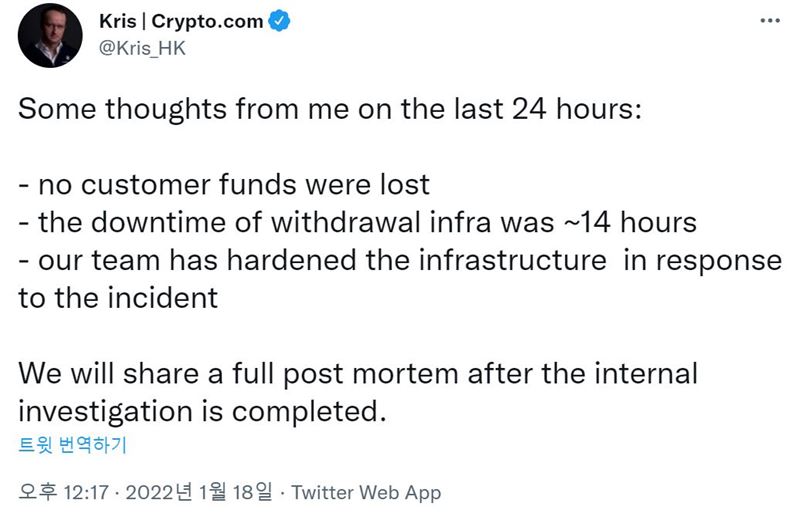Open the "Twitter Web App" source link
Image resolution: width=800 pixels, height=520 pixels.
coord(366,493)
